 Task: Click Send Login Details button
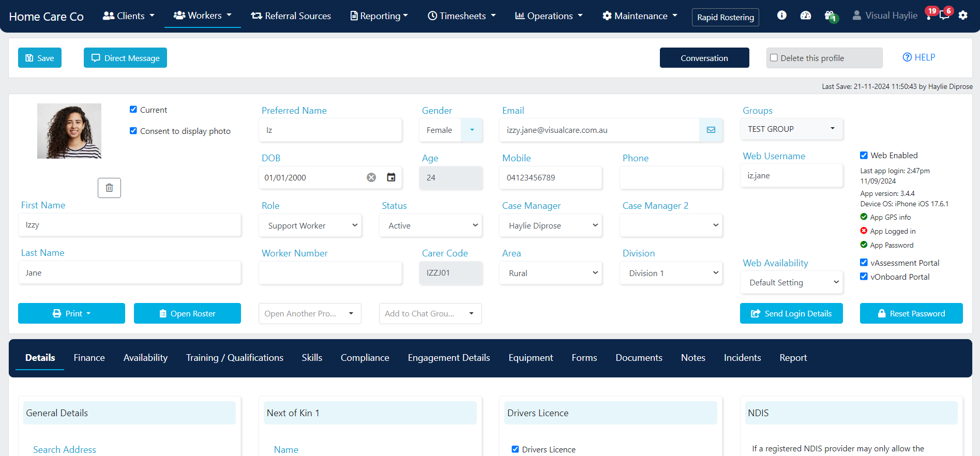pos(791,313)
